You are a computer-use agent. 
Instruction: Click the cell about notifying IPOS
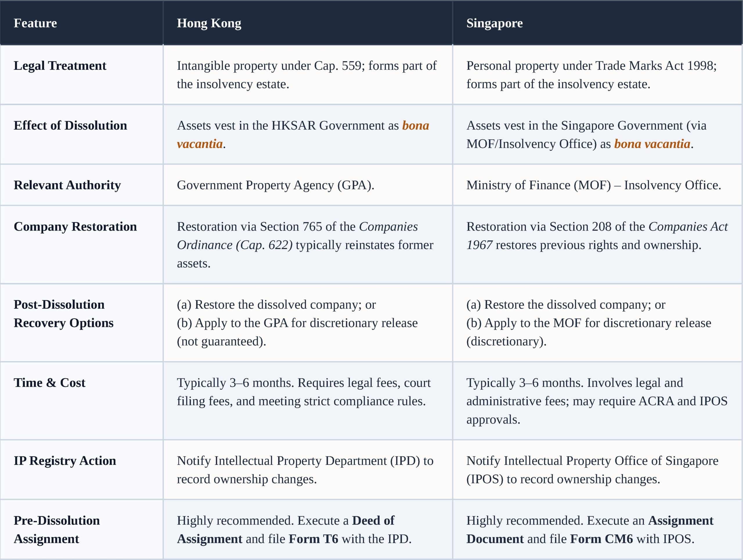click(598, 470)
